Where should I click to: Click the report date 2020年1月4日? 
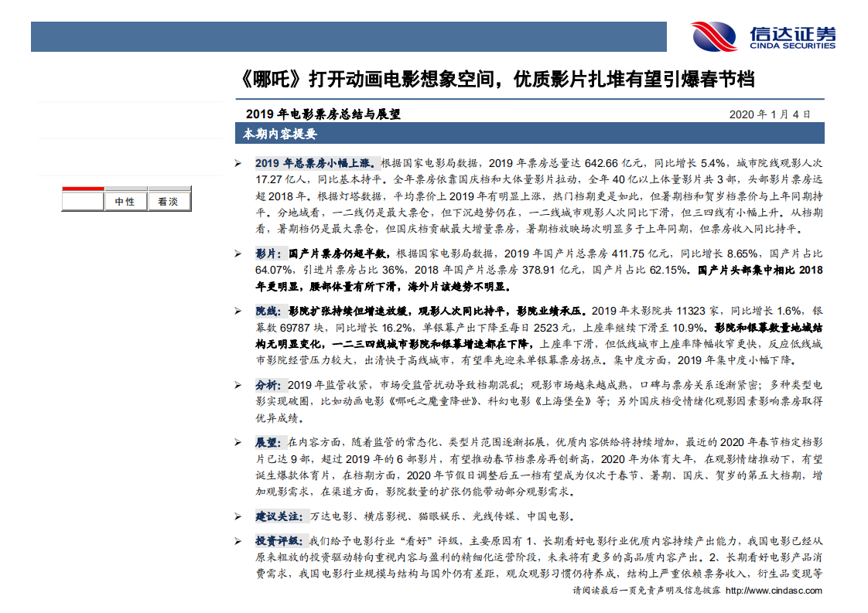(x=770, y=114)
